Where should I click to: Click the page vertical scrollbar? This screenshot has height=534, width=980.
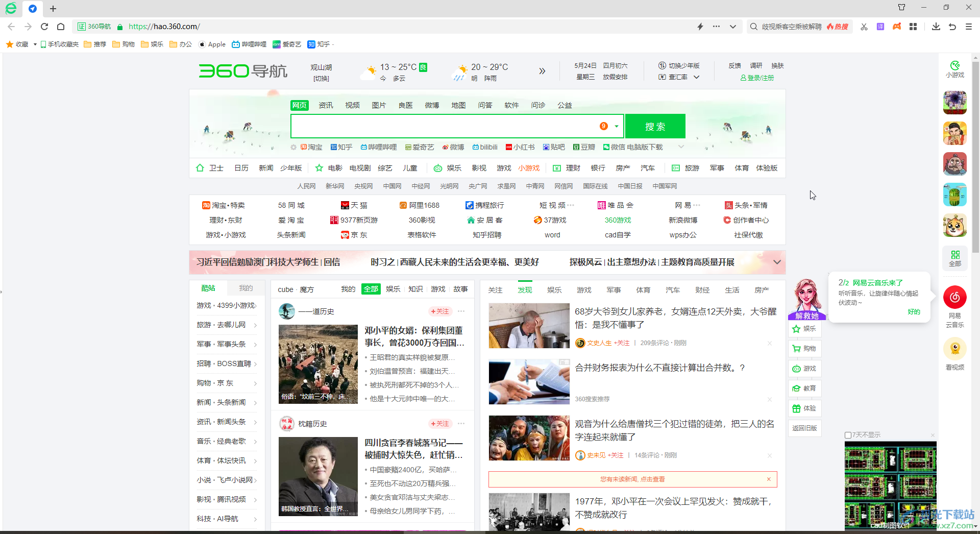pos(975,158)
